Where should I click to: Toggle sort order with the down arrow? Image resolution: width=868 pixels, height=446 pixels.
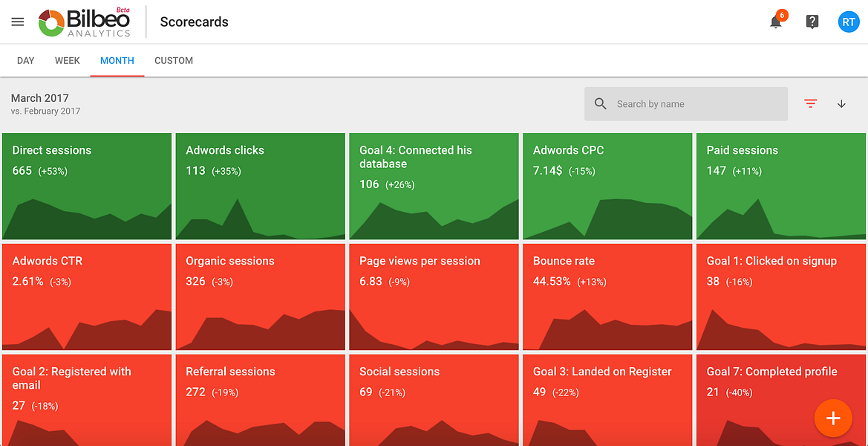pos(841,103)
